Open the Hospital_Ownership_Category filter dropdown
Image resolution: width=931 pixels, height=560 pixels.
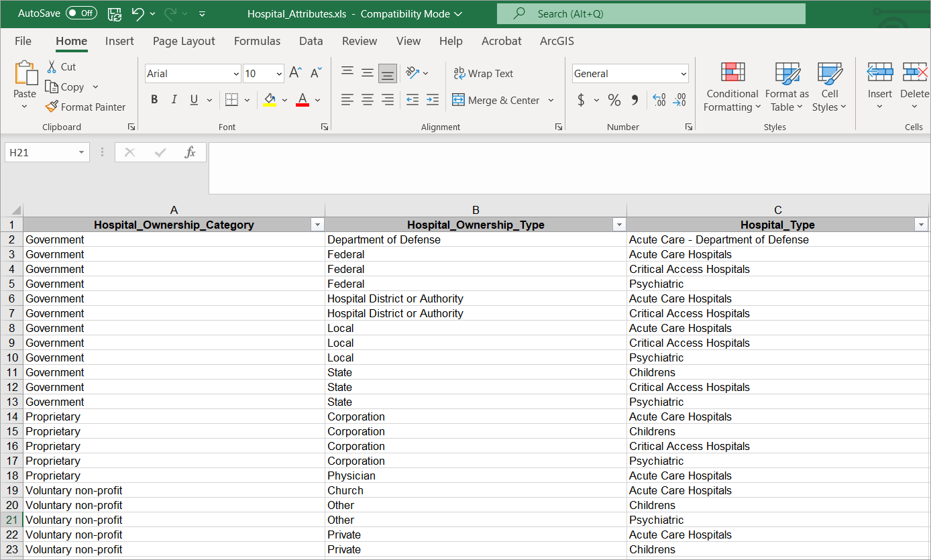(317, 225)
